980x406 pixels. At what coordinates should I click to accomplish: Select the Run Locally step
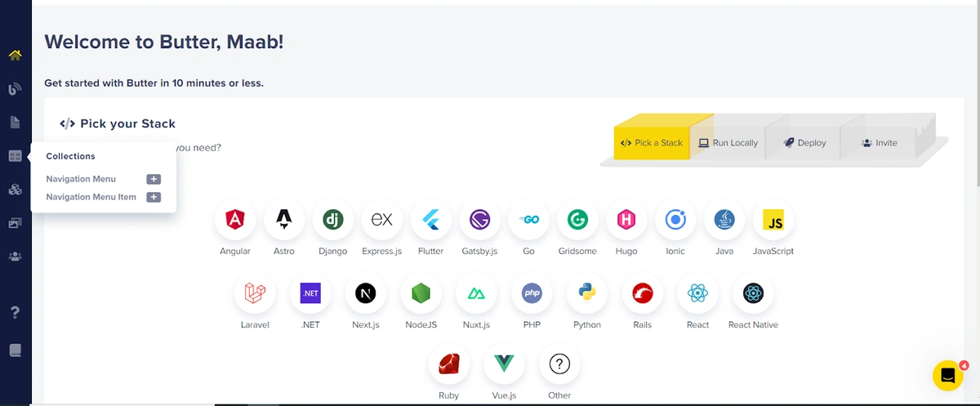(x=728, y=143)
